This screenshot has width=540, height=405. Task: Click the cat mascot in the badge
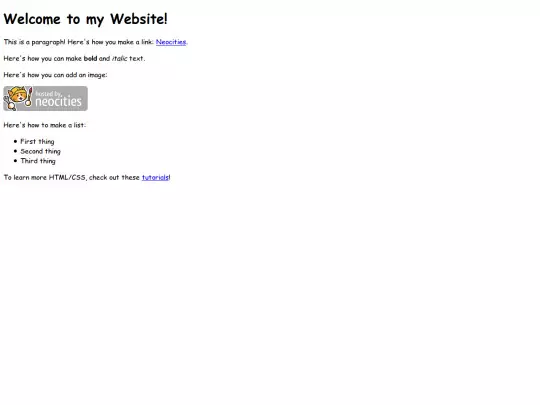click(x=18, y=98)
